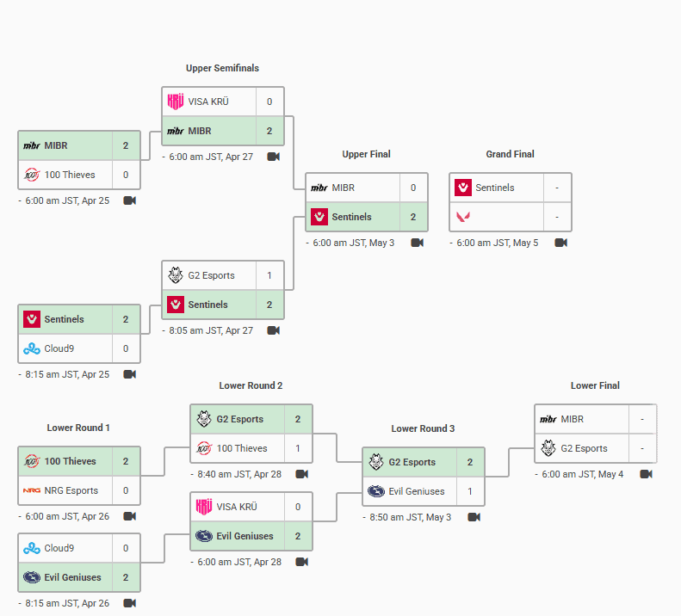Click MIBR winning score in Upper Semifinals
The image size is (681, 616).
pyautogui.click(x=269, y=131)
